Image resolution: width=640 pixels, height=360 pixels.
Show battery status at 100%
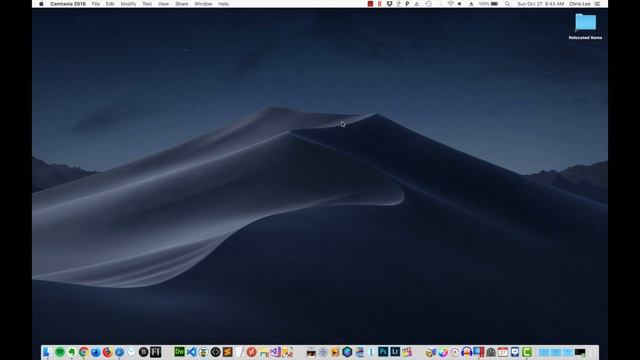(x=489, y=4)
